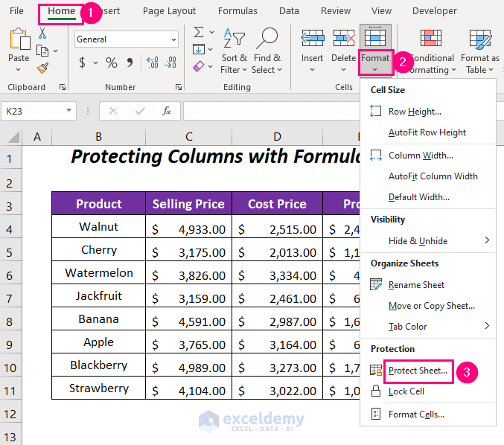Open Conditional Formatting icon
504x445 pixels.
[x=431, y=38]
